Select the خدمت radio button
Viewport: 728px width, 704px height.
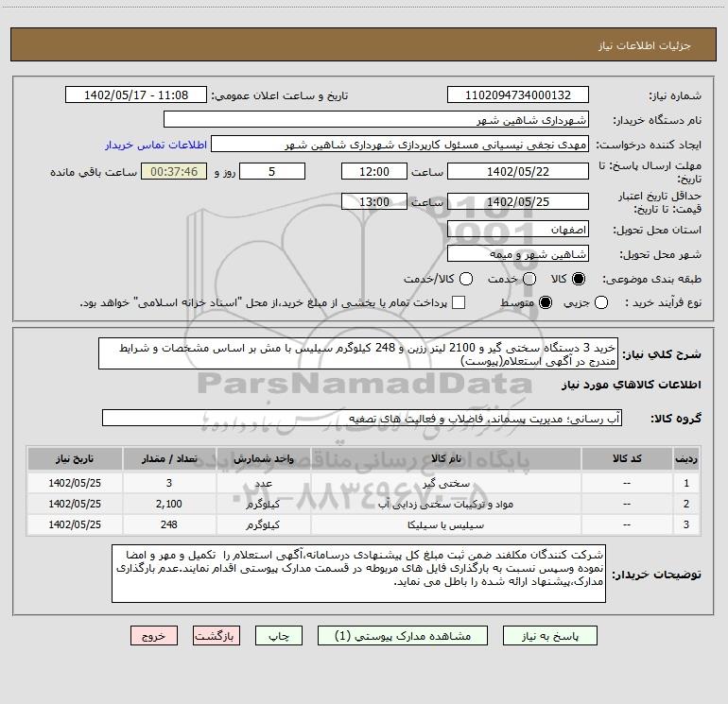[x=529, y=279]
